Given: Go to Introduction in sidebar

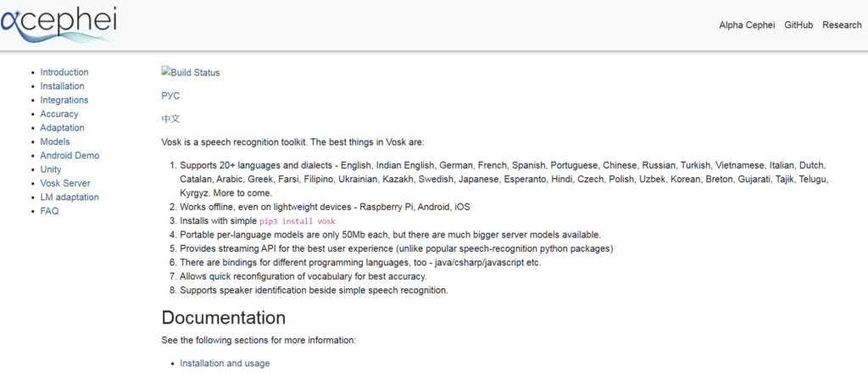Looking at the screenshot, I should [x=64, y=72].
